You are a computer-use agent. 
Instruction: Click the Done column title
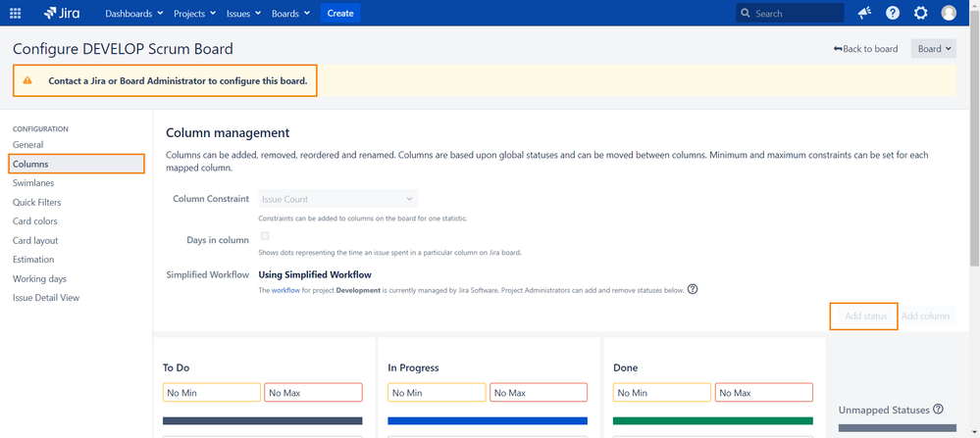coord(626,368)
